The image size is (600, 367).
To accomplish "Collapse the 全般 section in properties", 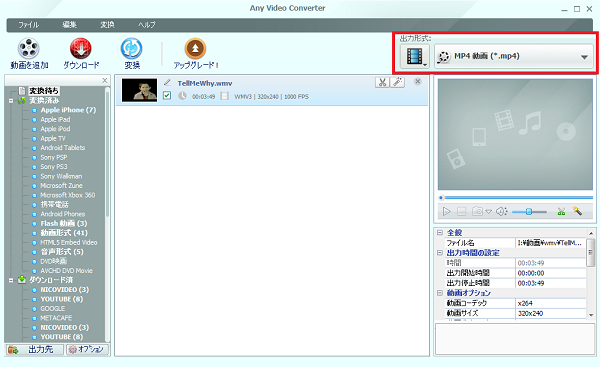I will (440, 232).
